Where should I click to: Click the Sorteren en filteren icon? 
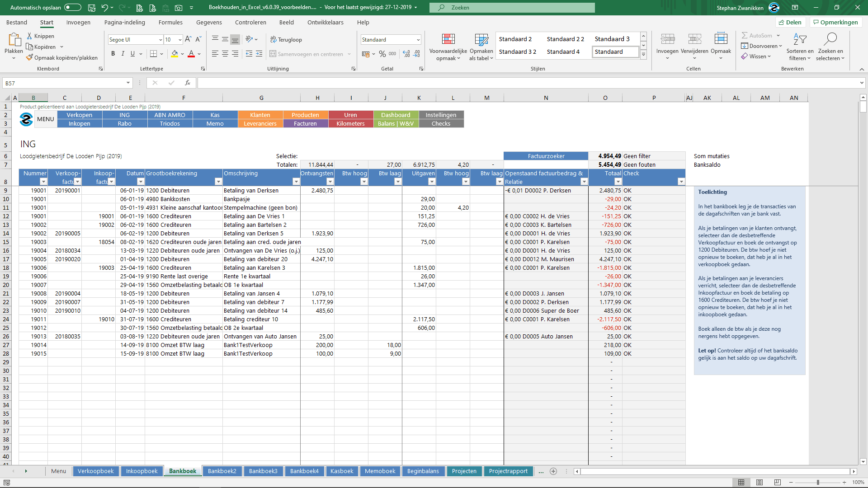tap(800, 40)
